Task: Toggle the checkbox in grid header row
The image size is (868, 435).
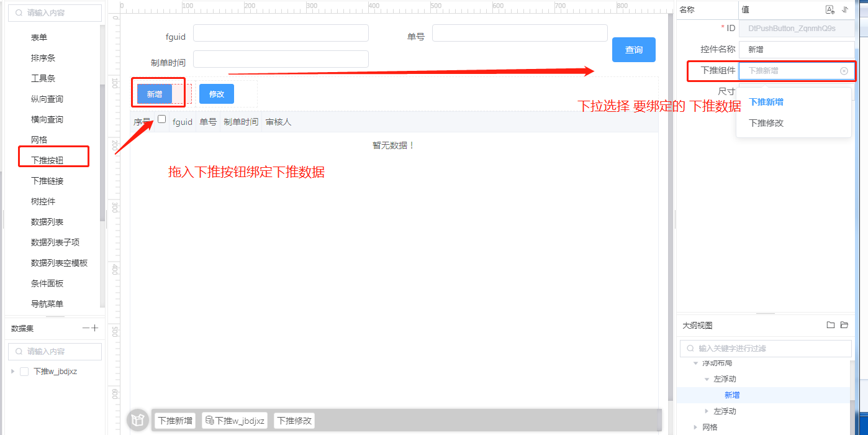Action: tap(162, 119)
